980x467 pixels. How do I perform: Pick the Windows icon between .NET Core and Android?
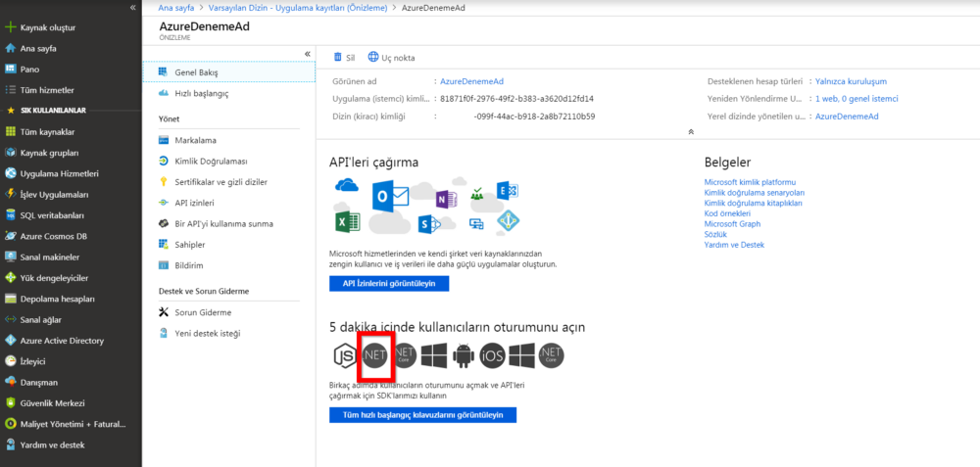tap(434, 355)
